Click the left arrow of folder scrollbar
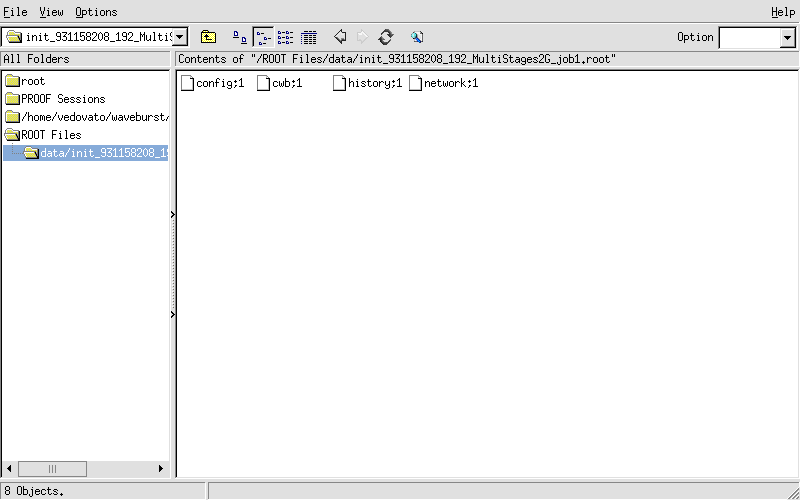The width and height of the screenshot is (800, 500). [x=9, y=468]
